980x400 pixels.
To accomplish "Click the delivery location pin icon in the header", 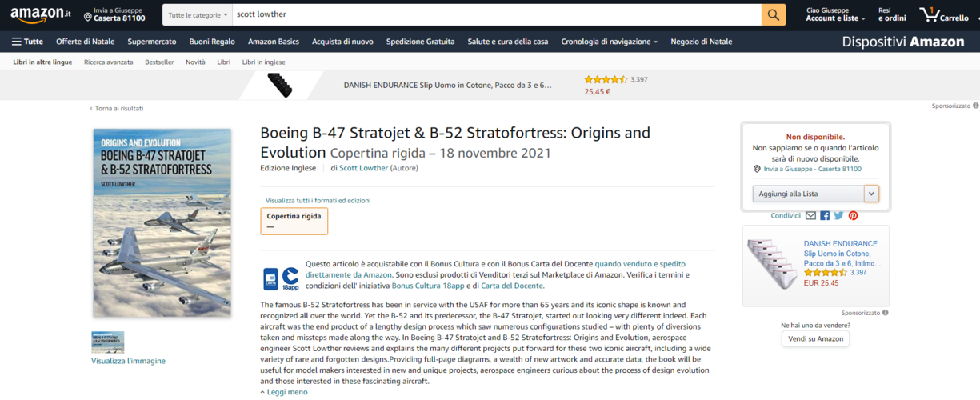I will [86, 15].
